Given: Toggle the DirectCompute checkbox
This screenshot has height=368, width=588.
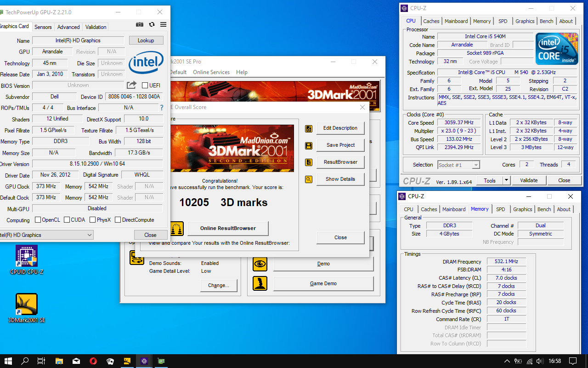Looking at the screenshot, I should coord(118,220).
